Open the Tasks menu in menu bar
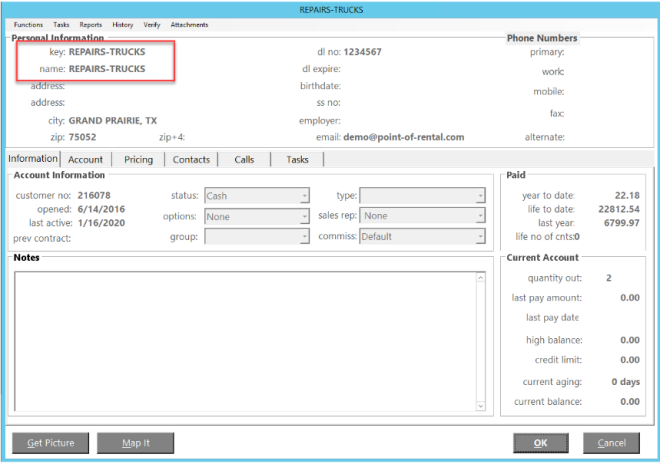The width and height of the screenshot is (660, 464). point(61,25)
